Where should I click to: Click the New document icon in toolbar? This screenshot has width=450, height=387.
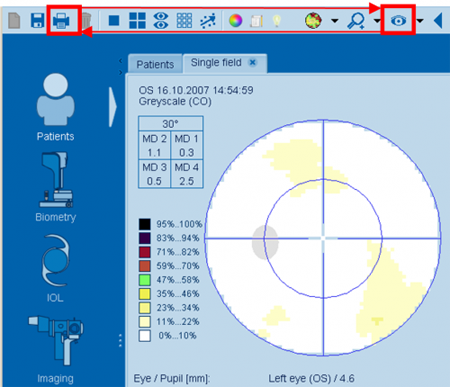(14, 21)
